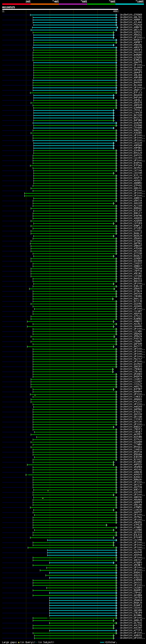This screenshot has height=644, width=146.
Task: Click the UniRef100_B9SR77 hit label
Action: [x=131, y=40]
